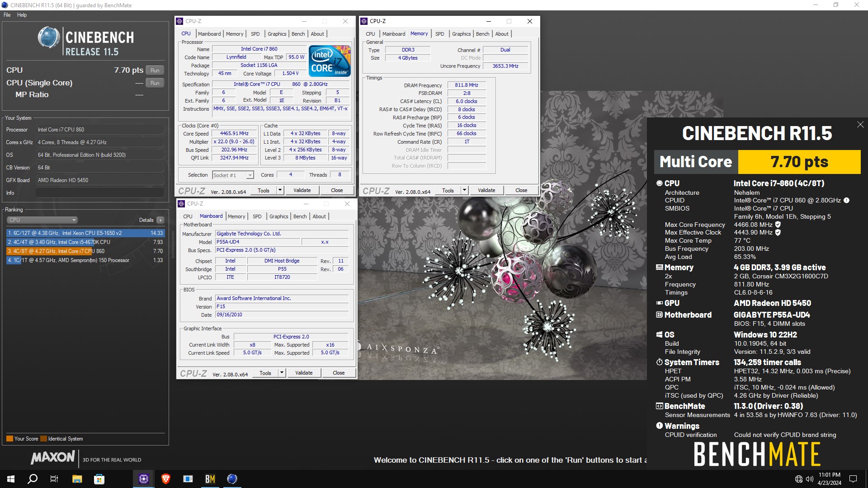Click the Details label in Ranking panel

click(x=146, y=220)
